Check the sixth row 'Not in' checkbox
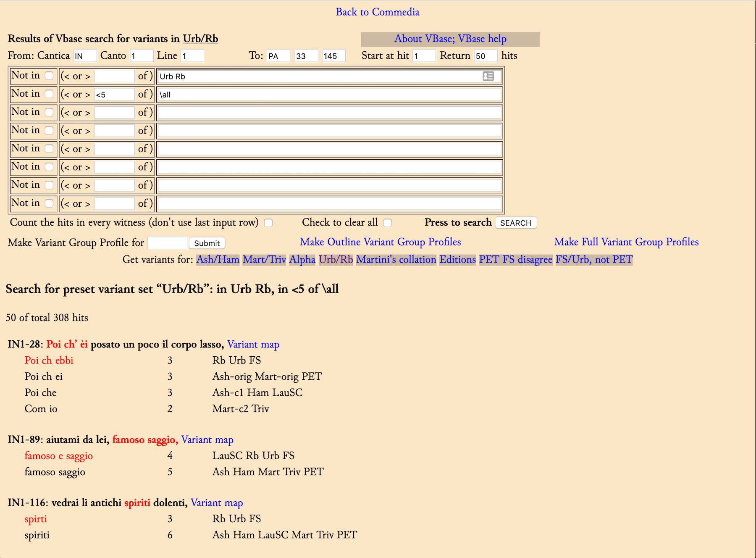 (x=49, y=167)
